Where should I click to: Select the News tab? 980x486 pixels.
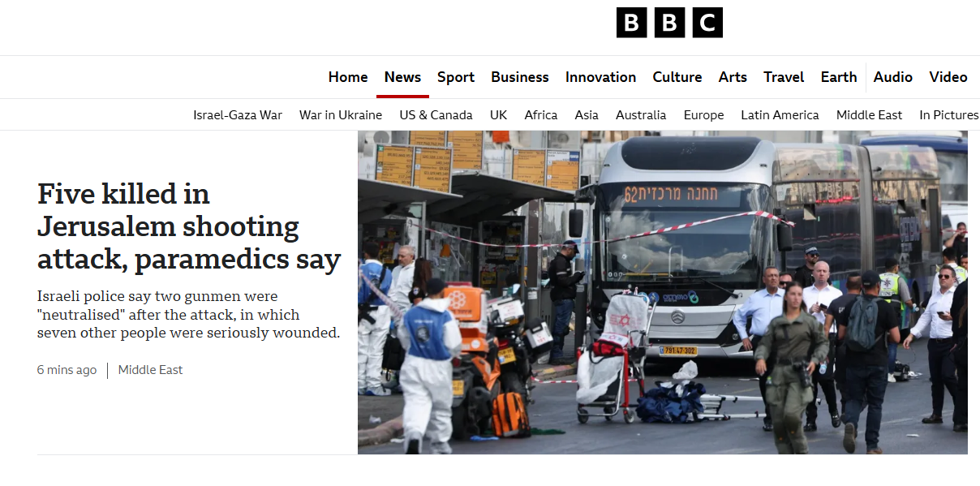pyautogui.click(x=402, y=77)
